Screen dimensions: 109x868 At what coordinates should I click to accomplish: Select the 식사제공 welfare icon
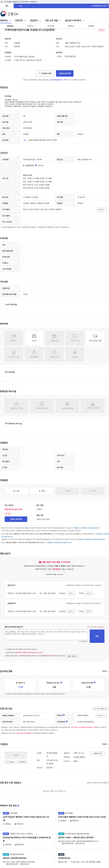75,354
